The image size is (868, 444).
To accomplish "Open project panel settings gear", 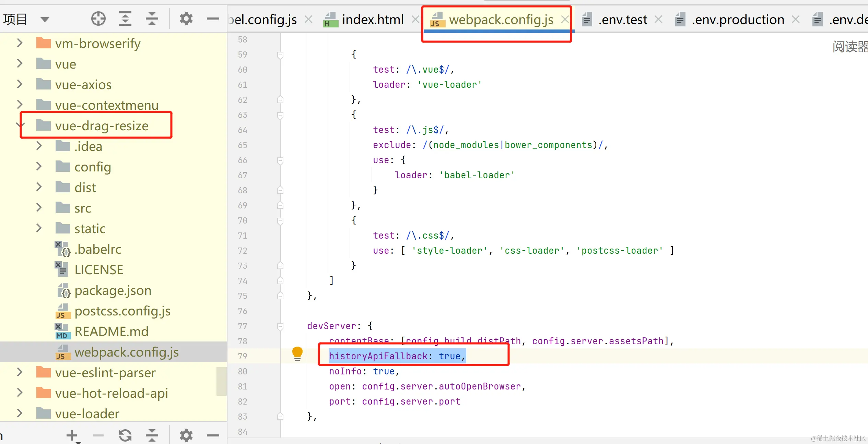I will tap(186, 19).
